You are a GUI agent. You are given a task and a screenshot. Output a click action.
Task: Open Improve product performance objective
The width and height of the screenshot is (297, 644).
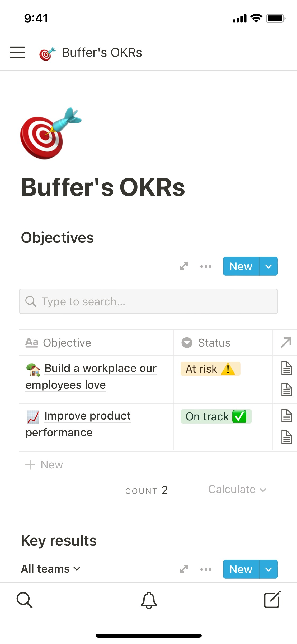[87, 416]
